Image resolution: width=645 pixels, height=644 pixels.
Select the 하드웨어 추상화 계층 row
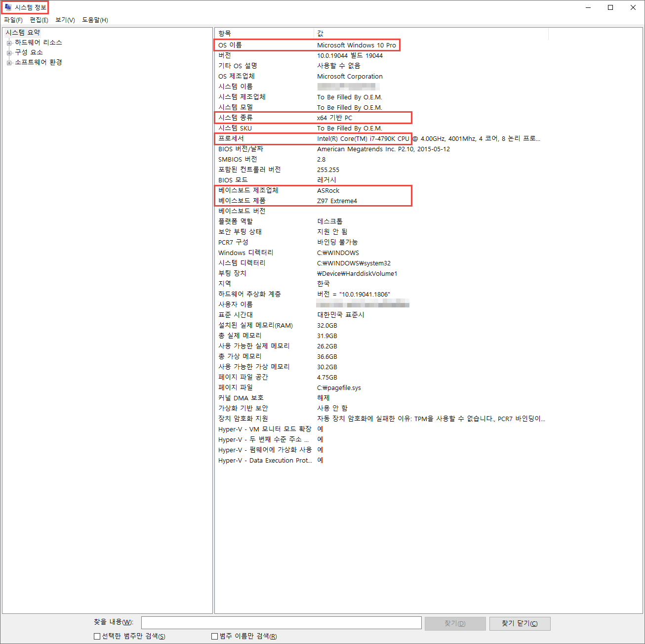382,294
